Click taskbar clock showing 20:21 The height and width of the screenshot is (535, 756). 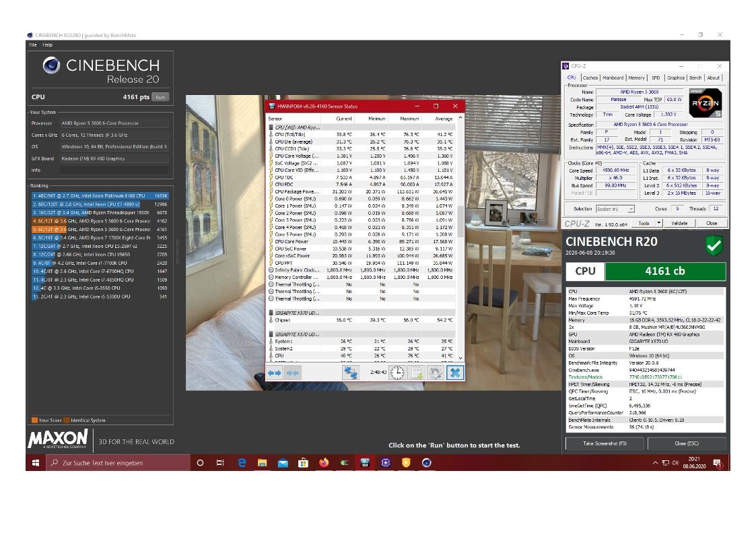point(694,463)
